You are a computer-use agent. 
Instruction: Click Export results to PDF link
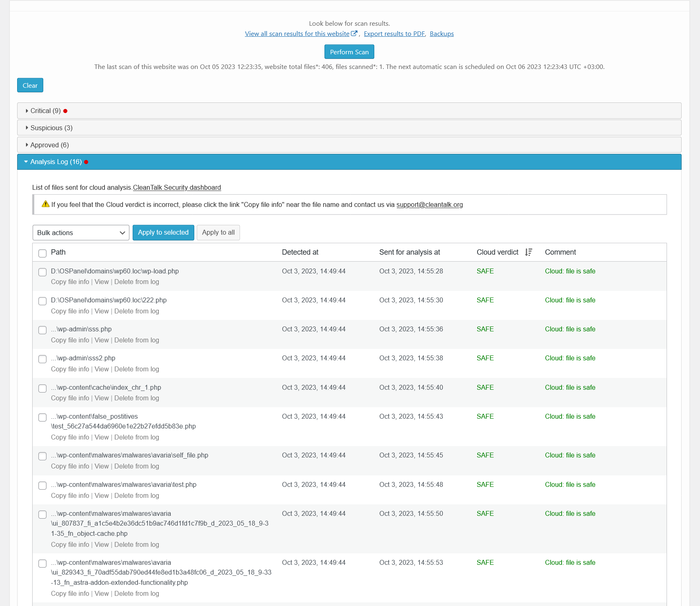[394, 33]
